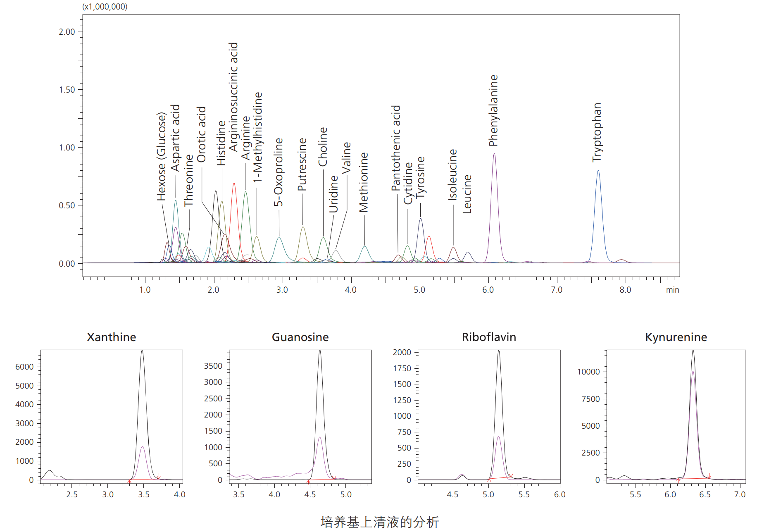Click the Phenylalanine peak label

[493, 110]
